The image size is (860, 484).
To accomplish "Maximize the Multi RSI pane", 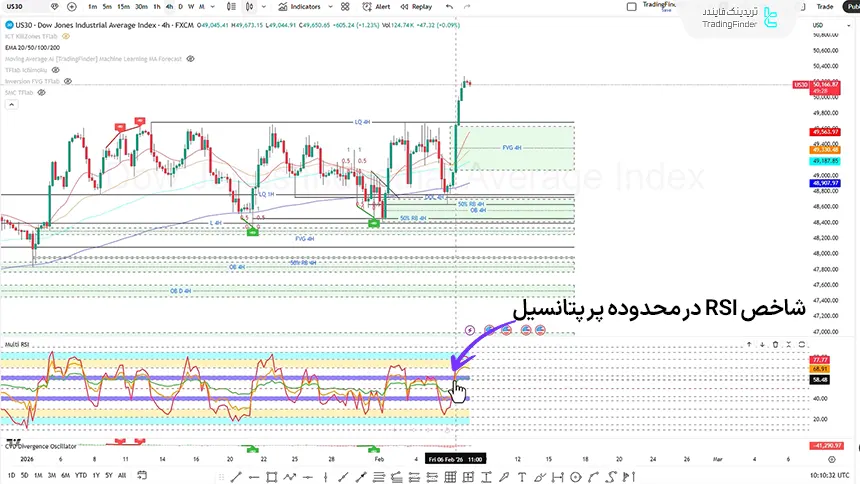I will click(x=802, y=345).
